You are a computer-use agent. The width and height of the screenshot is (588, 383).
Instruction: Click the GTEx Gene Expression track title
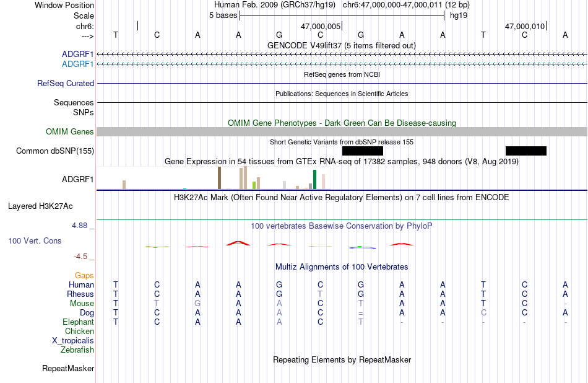coord(342,162)
